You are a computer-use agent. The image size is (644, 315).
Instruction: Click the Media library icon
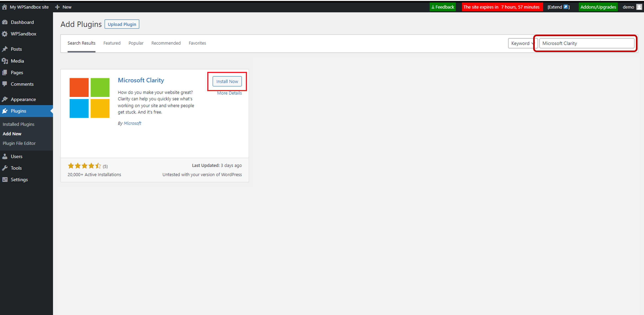(x=5, y=61)
